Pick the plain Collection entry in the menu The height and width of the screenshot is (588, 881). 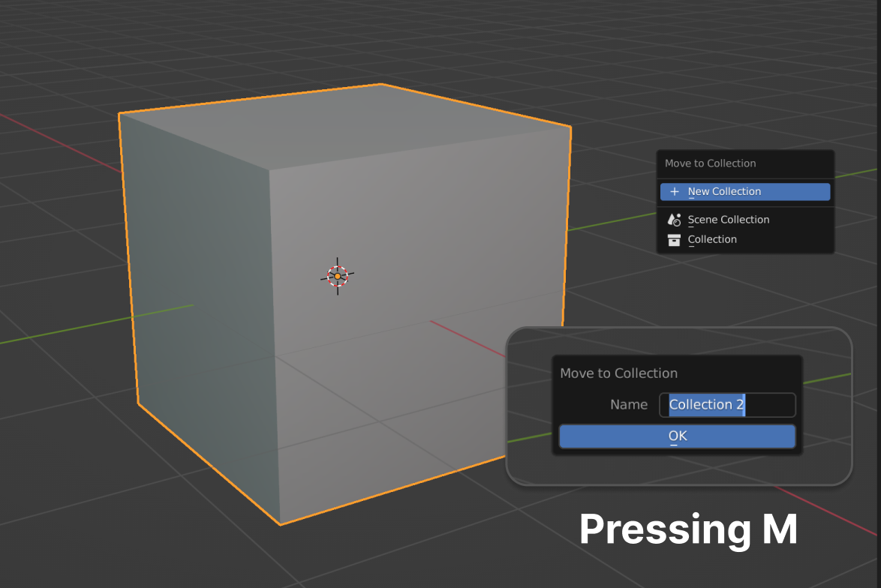point(745,239)
